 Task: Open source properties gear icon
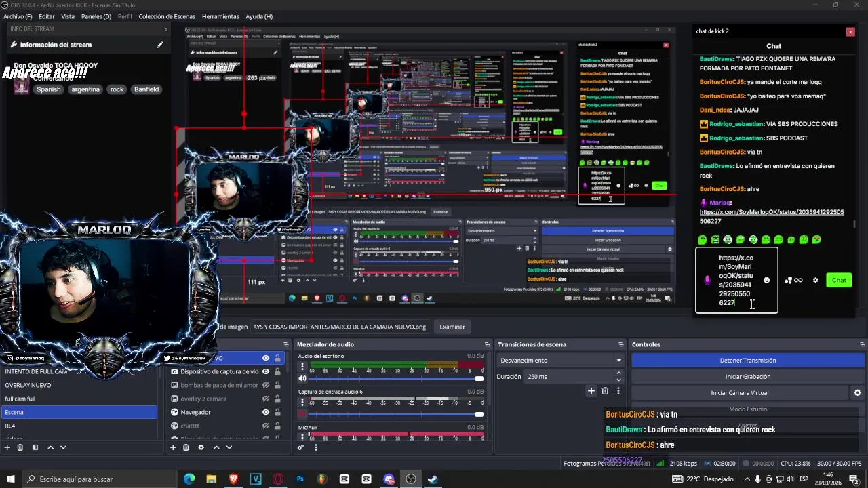[x=201, y=447]
